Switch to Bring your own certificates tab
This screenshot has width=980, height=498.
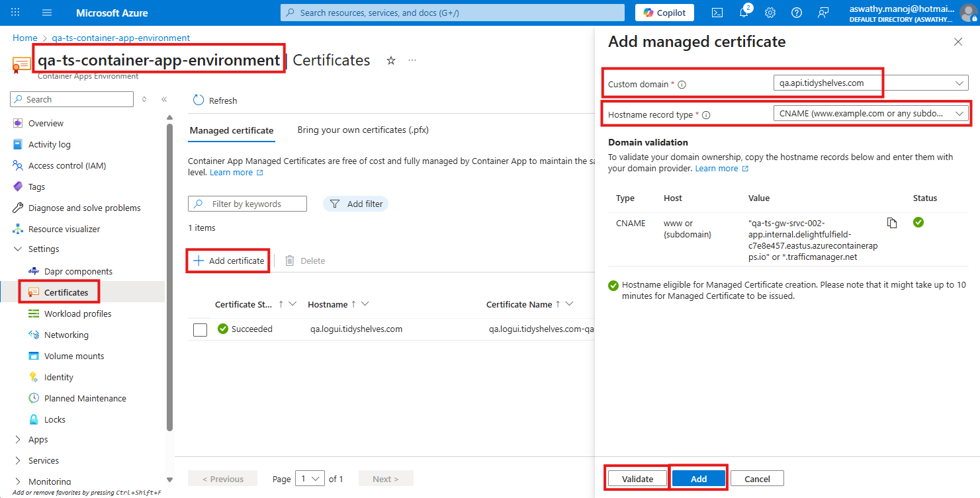pos(363,130)
